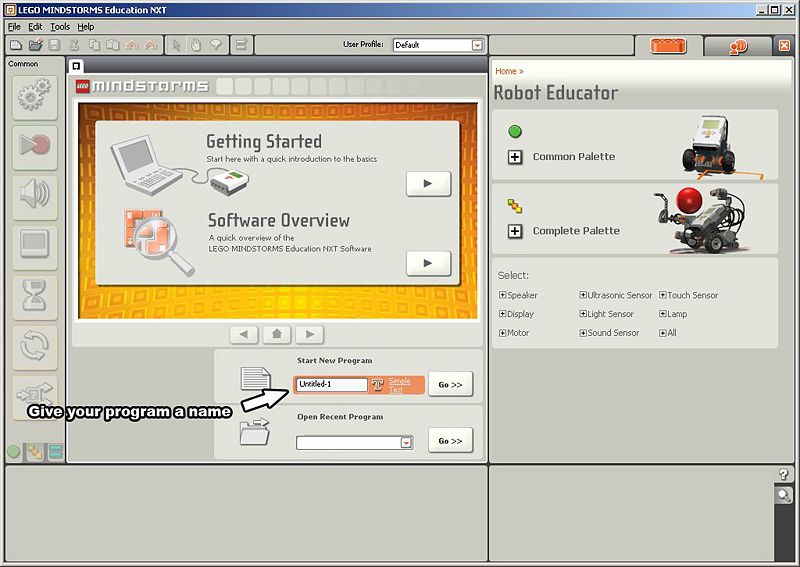Image resolution: width=800 pixels, height=567 pixels.
Task: Click the program name input field
Action: (332, 384)
